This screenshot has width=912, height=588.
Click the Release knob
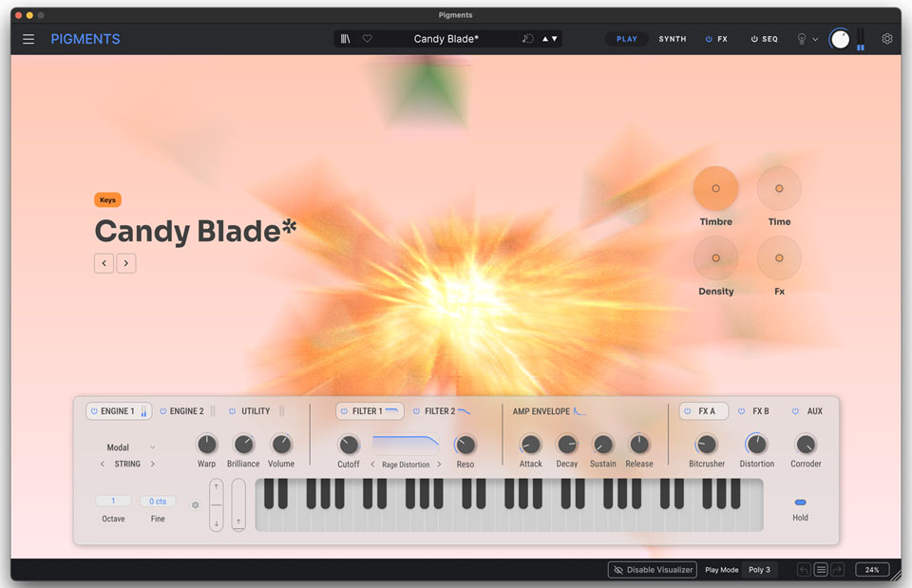pos(639,445)
